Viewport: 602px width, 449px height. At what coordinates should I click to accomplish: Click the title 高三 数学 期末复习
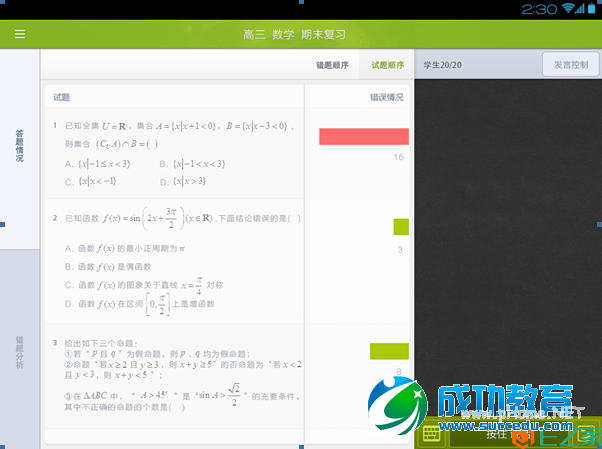294,34
